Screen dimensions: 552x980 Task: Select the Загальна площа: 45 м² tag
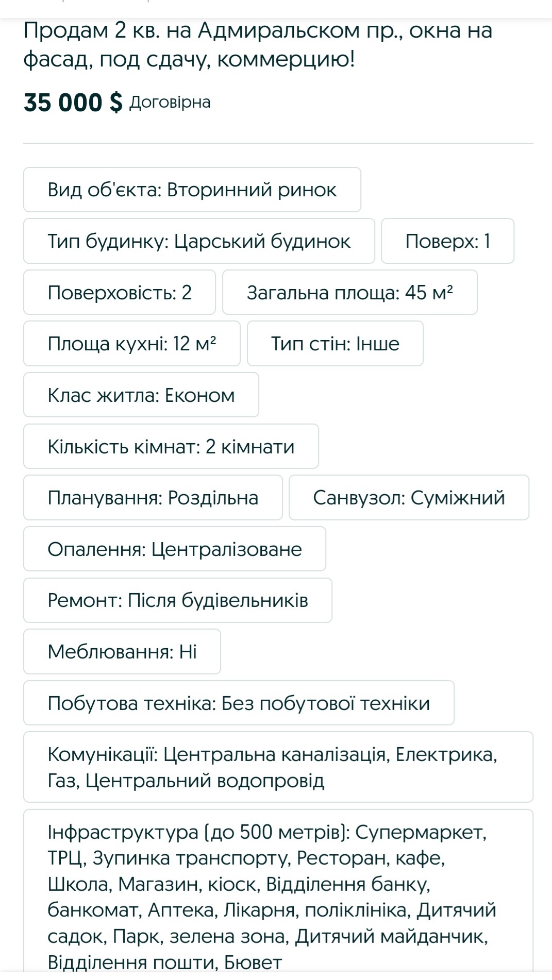click(350, 292)
